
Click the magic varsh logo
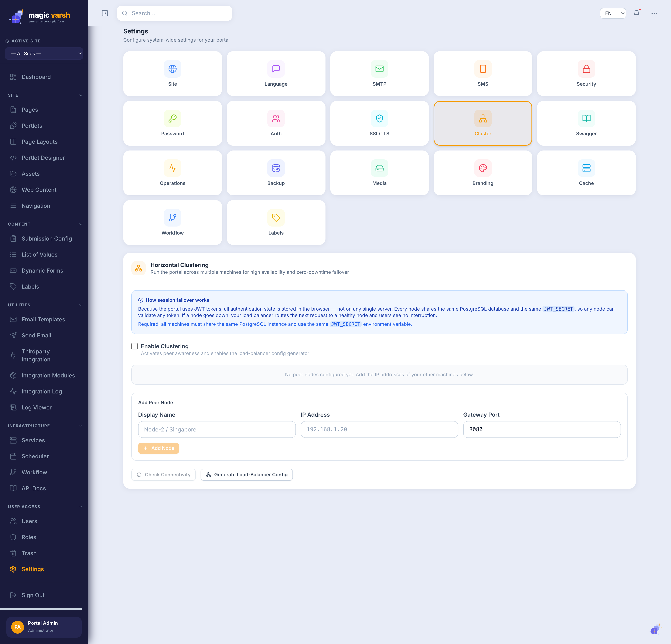40,16
